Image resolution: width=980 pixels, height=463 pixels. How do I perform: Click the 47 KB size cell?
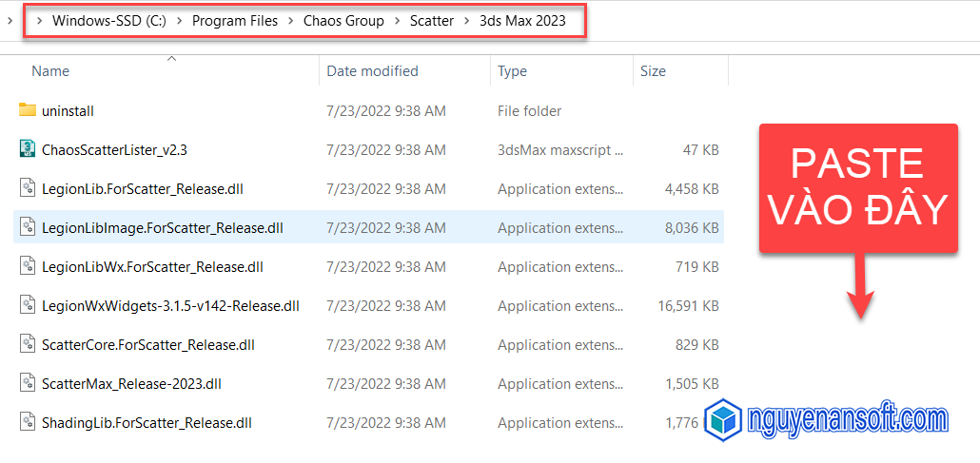coord(699,150)
